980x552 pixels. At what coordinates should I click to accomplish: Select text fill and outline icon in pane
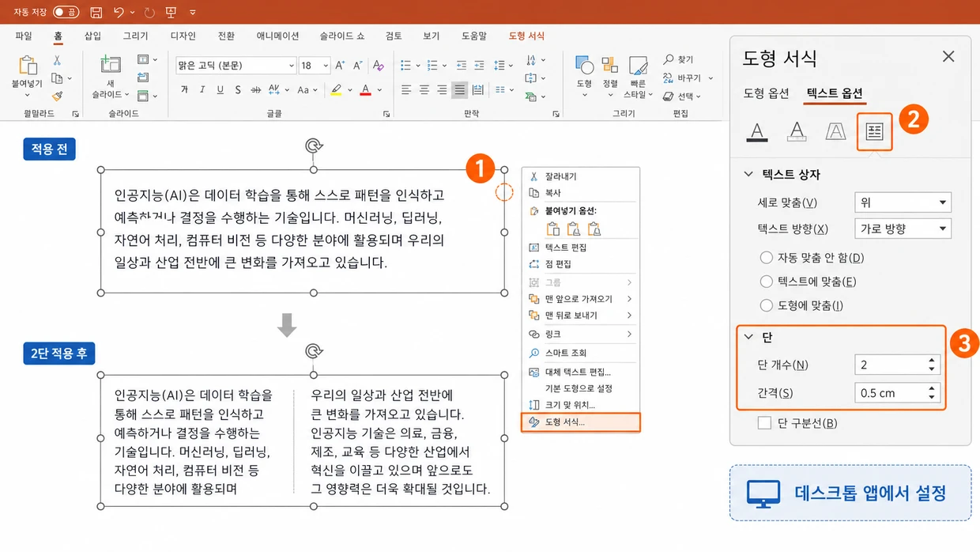click(757, 131)
